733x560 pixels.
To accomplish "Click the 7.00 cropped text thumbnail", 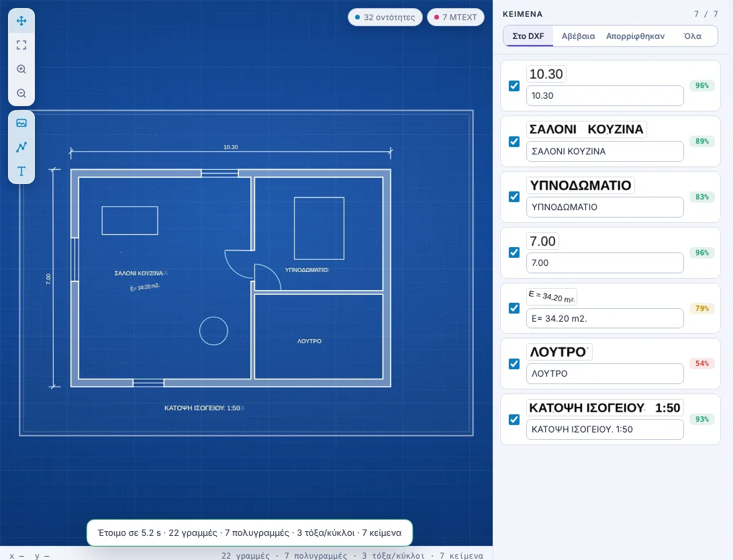I will tap(542, 241).
